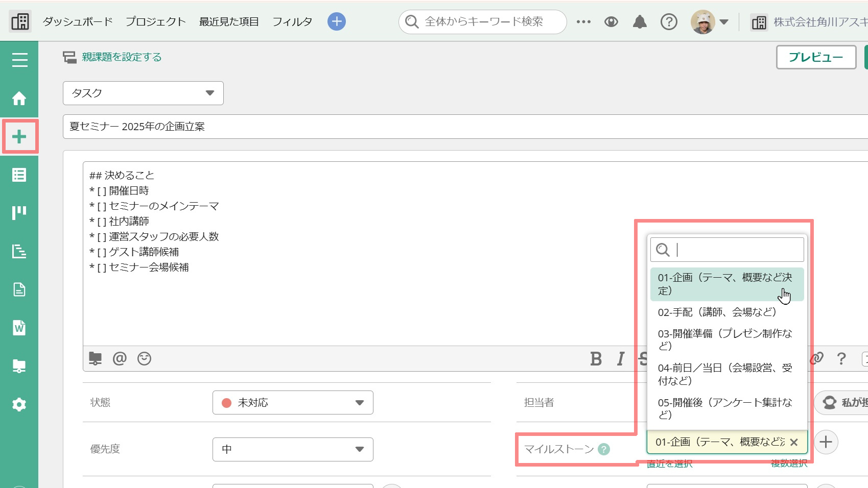The height and width of the screenshot is (488, 868).
Task: Open the watch list eye icon
Action: point(611,22)
